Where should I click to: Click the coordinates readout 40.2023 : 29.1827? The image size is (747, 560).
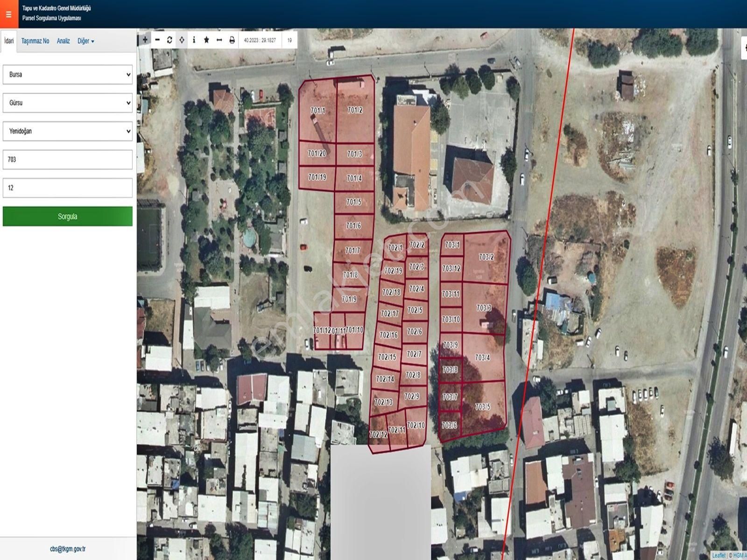(x=260, y=40)
